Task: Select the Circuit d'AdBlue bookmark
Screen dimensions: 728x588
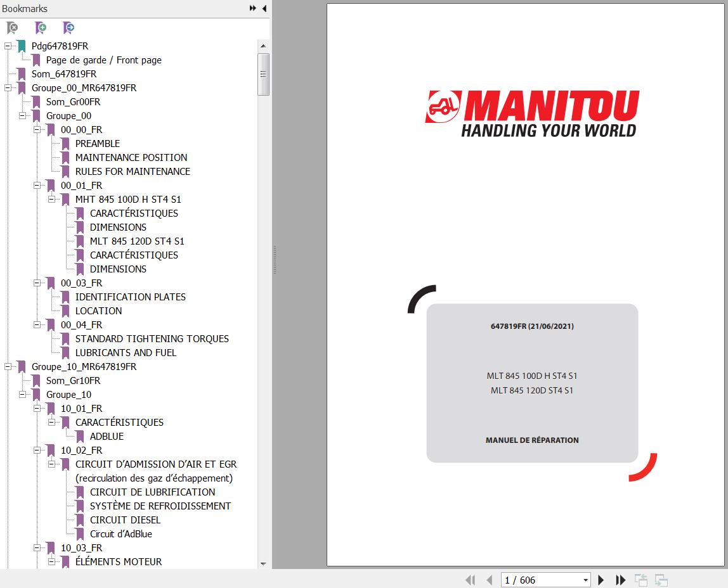Action: pos(120,534)
